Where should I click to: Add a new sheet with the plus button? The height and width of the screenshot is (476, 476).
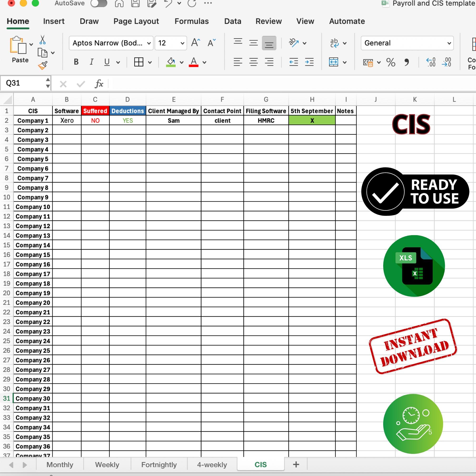[x=296, y=464]
